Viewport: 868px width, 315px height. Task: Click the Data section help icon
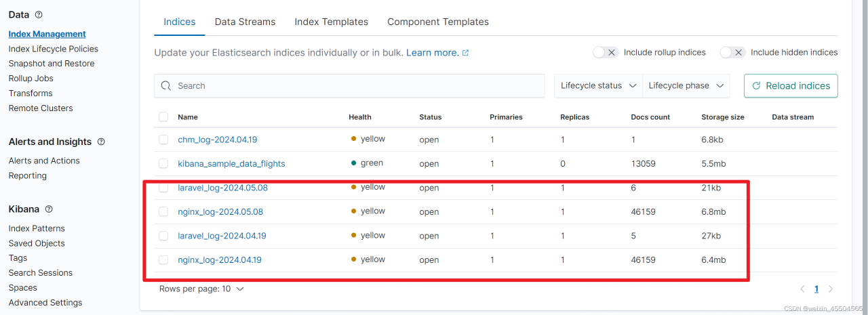(x=39, y=14)
